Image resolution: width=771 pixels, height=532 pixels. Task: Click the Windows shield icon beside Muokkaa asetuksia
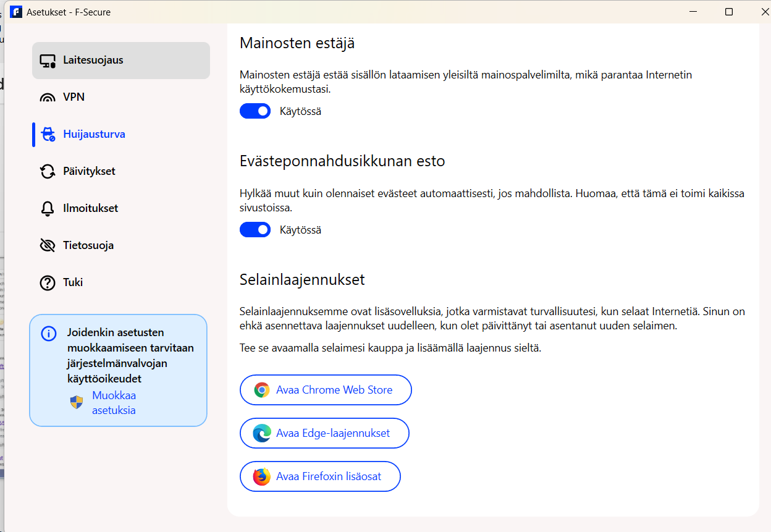tap(76, 403)
